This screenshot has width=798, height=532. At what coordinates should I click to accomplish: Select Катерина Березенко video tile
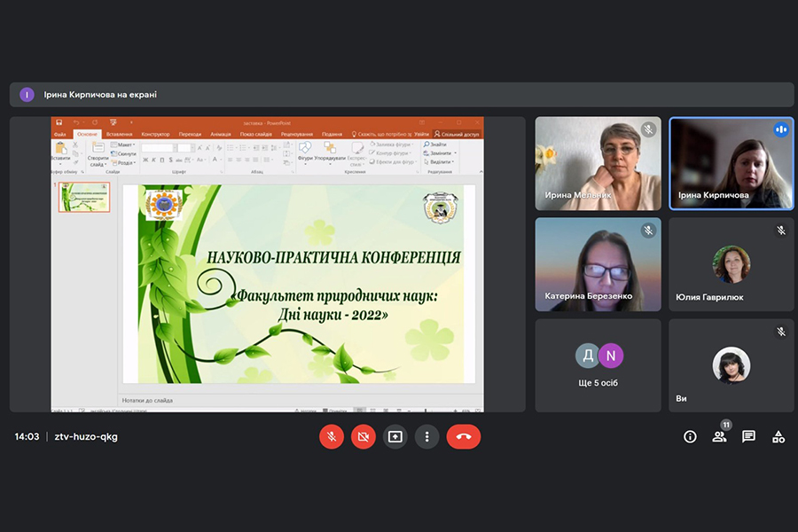(598, 264)
